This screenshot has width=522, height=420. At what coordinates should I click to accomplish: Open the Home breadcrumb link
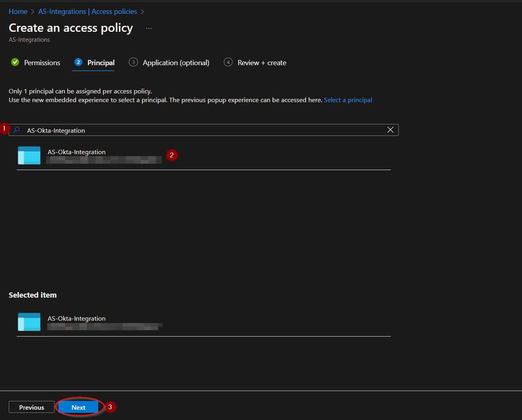coord(18,12)
